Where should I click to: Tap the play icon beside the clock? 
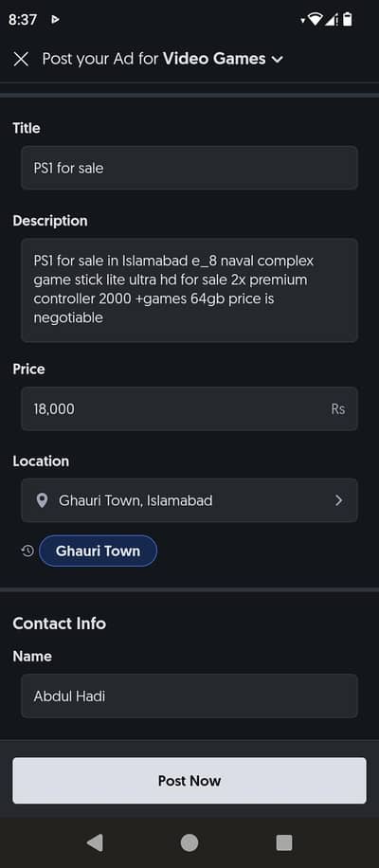point(55,19)
